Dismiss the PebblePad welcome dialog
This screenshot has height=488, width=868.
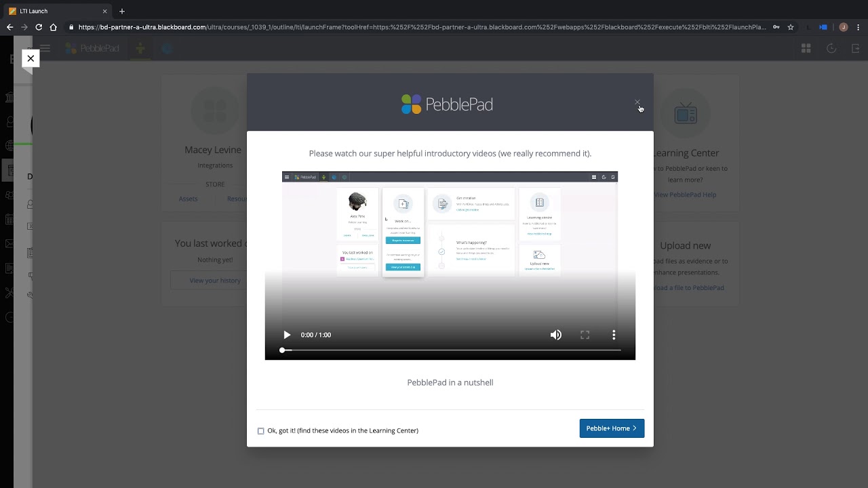(637, 103)
